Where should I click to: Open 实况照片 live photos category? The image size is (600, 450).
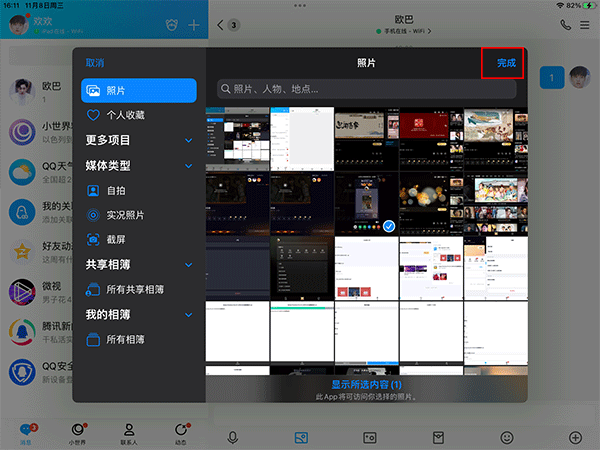125,214
